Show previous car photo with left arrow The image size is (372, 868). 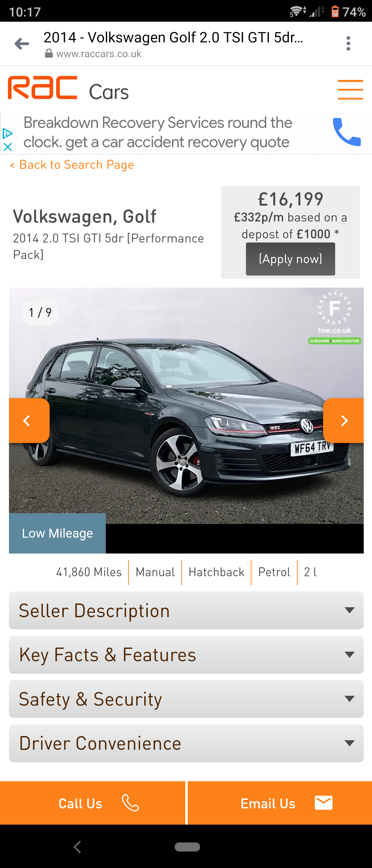tap(29, 421)
